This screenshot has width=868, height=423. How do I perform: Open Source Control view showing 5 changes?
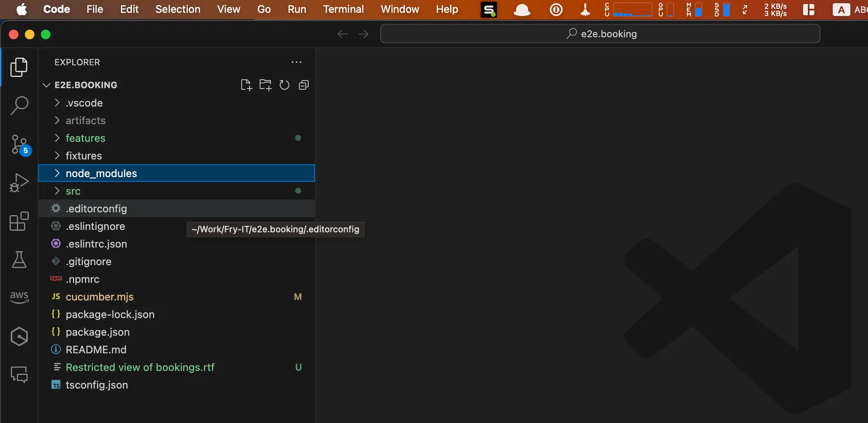tap(19, 144)
